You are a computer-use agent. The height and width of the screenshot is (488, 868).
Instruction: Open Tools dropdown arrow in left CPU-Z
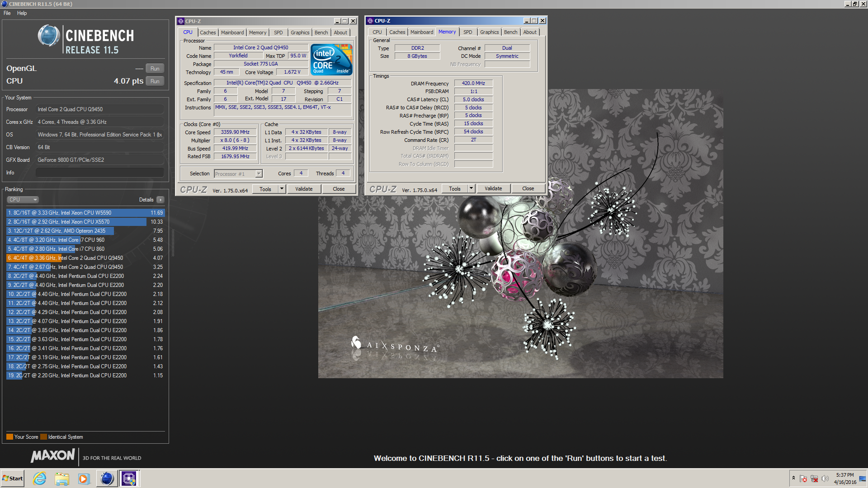[x=282, y=189]
